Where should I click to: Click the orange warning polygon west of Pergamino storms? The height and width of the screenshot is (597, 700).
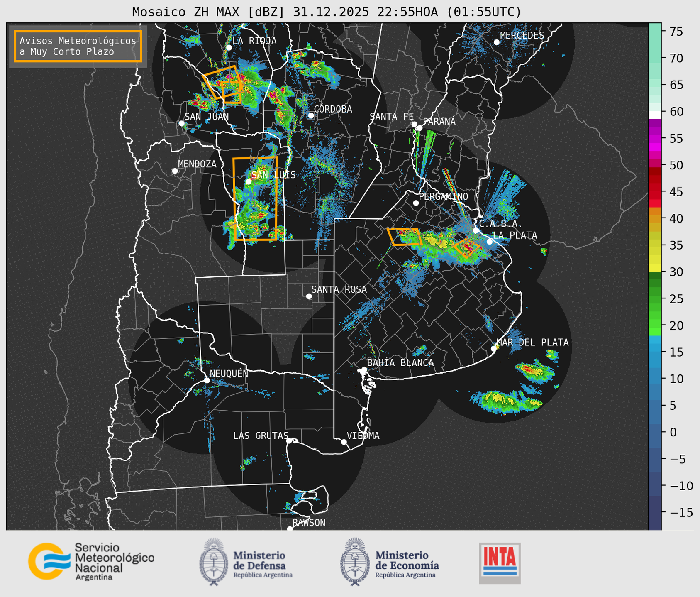[404, 237]
